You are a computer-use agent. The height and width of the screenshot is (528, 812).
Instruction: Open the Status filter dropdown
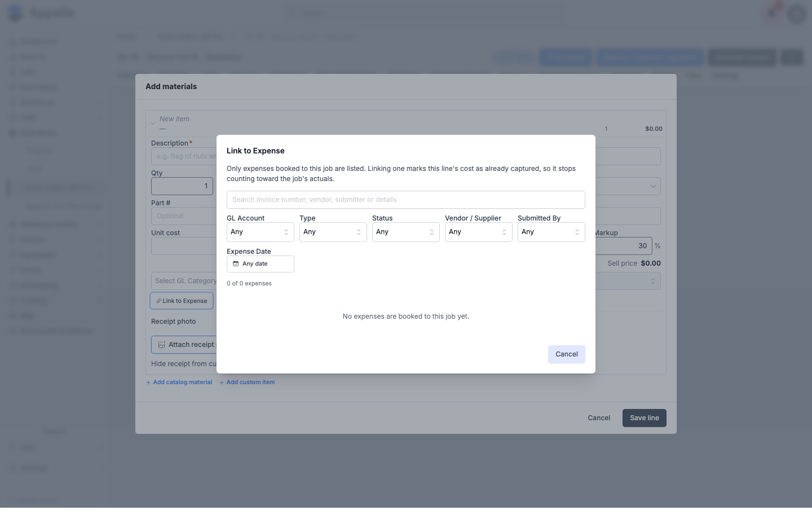pyautogui.click(x=405, y=232)
